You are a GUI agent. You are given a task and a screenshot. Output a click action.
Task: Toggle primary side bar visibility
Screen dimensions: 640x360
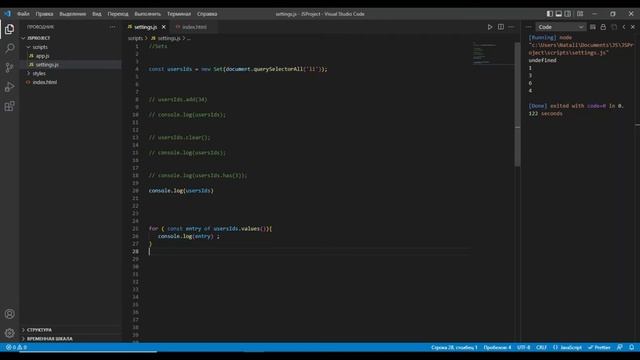[x=550, y=13]
